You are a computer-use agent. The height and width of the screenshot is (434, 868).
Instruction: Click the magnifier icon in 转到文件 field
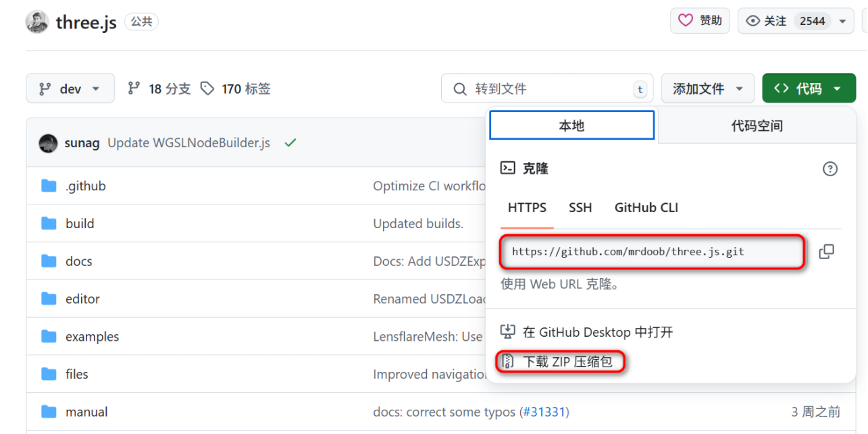click(460, 88)
